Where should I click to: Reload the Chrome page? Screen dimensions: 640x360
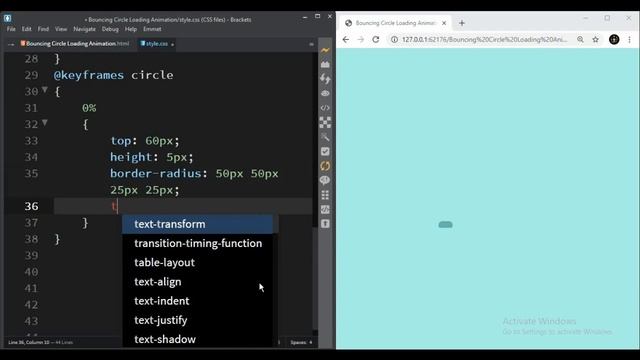click(376, 40)
